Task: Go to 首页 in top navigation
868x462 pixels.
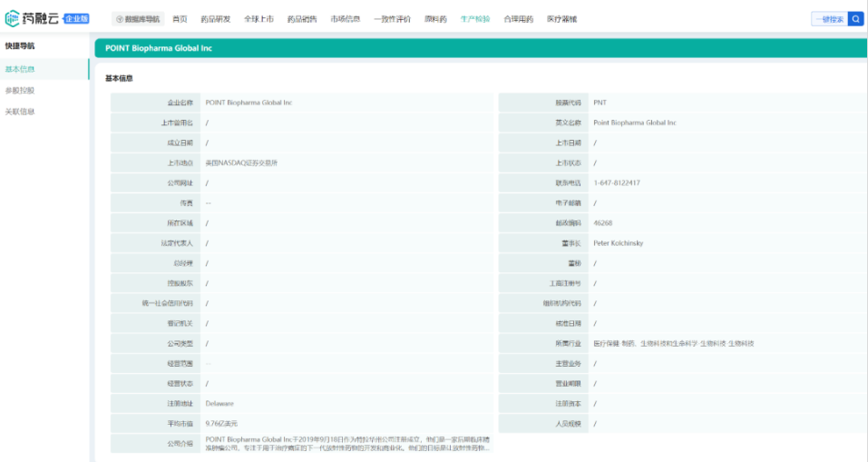Action: (x=180, y=19)
